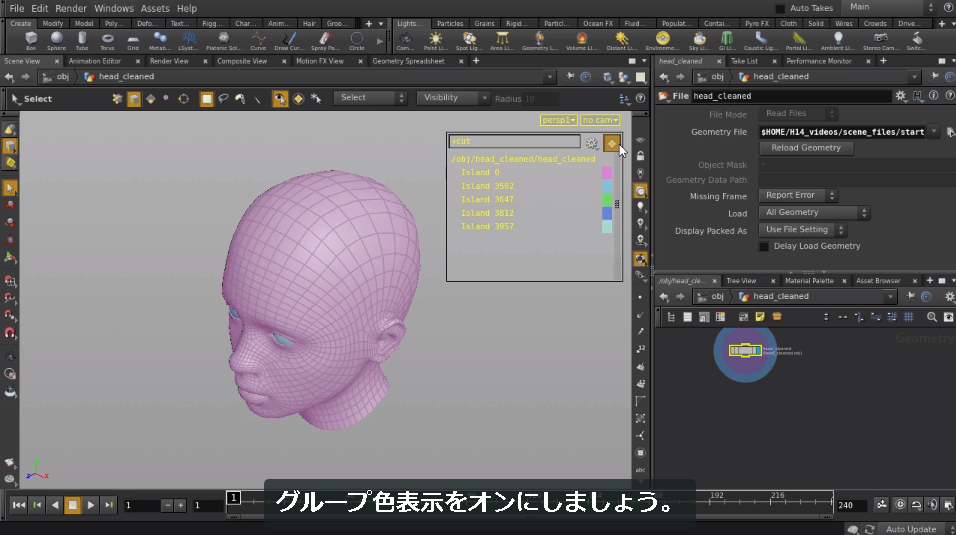Click the play forward button
This screenshot has width=956, height=535.
coord(90,504)
